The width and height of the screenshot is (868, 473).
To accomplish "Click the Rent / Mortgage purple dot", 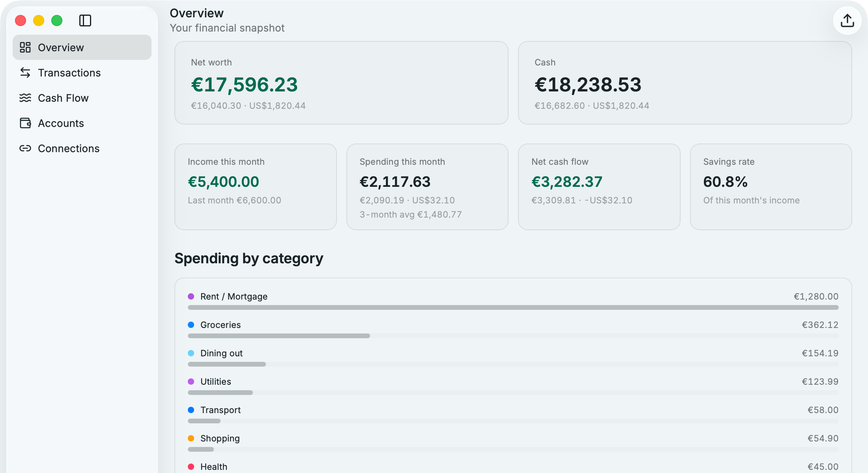I will 191,296.
